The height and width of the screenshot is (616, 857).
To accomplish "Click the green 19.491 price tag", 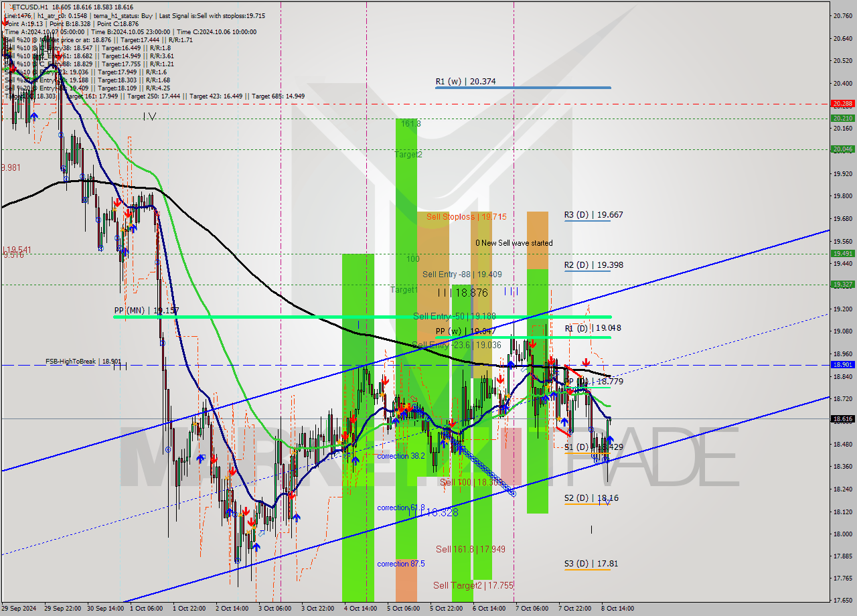I will tap(842, 254).
